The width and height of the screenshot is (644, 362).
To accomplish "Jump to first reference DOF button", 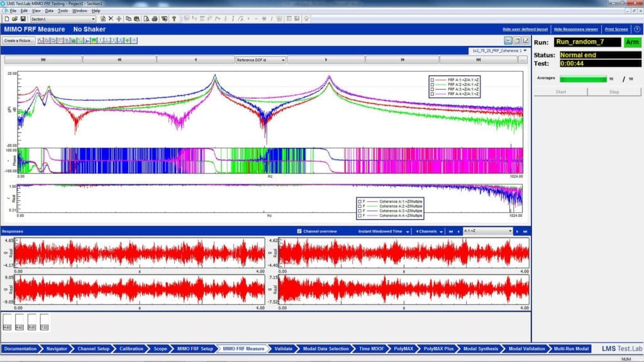I will 43,60.
